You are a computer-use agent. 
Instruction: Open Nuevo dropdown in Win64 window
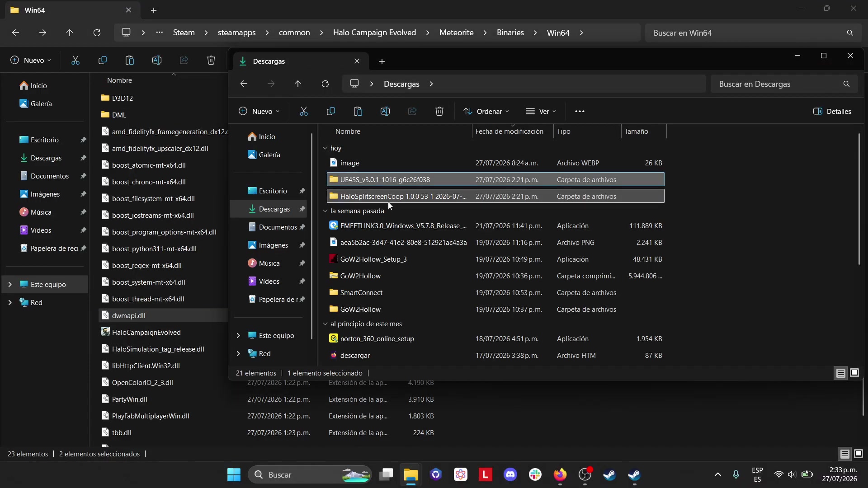coord(31,60)
